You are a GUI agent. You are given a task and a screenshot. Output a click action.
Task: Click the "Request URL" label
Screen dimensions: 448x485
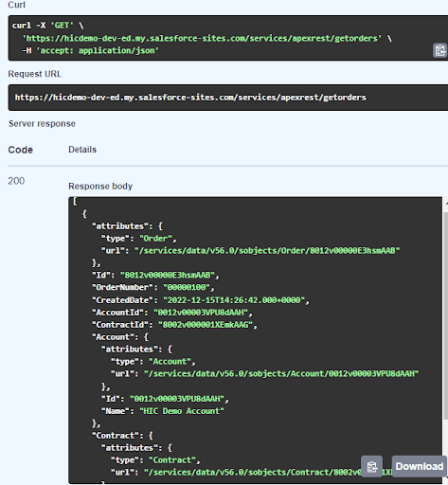tap(35, 74)
